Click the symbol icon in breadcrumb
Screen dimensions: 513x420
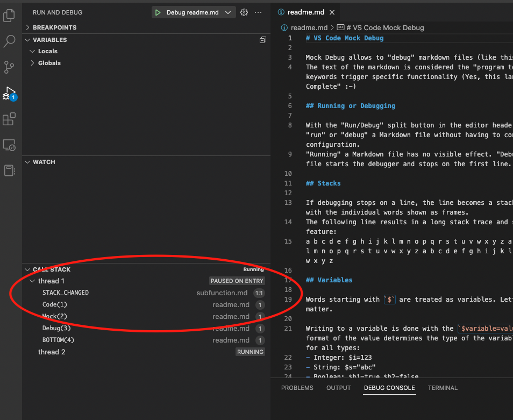[x=340, y=27]
